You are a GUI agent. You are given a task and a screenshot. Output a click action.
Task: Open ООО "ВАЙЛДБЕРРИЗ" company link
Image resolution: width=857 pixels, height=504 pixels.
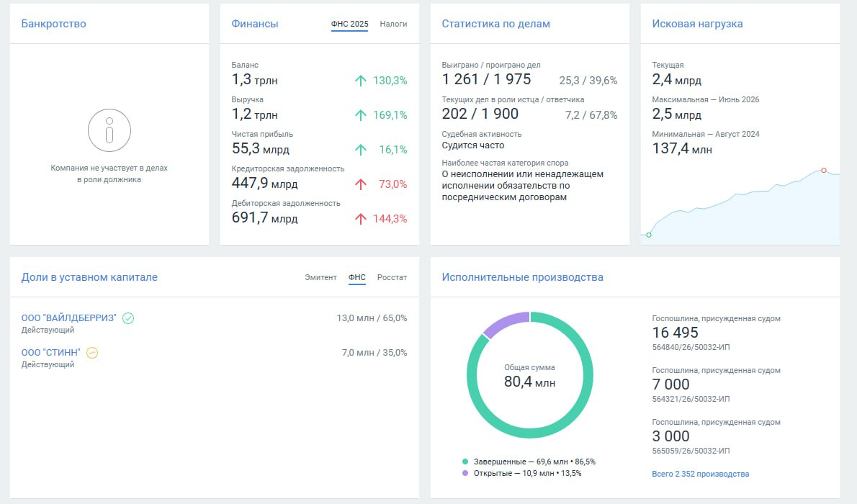tap(69, 318)
